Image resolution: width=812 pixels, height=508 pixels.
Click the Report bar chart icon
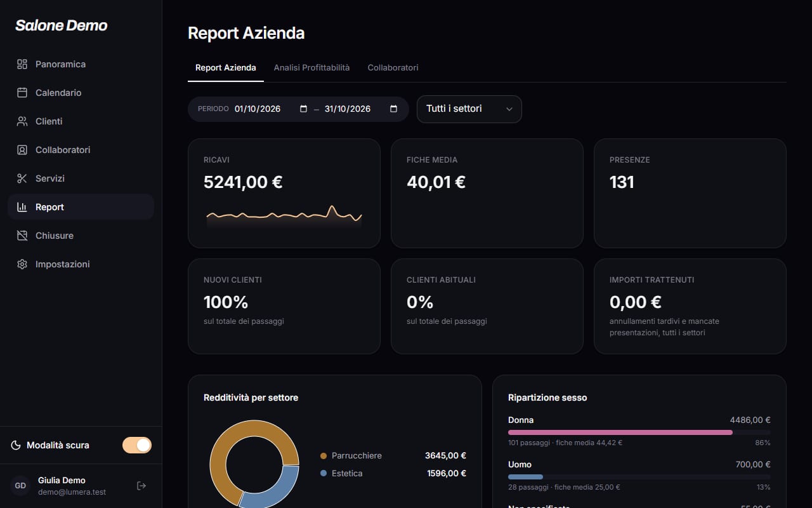coord(22,207)
